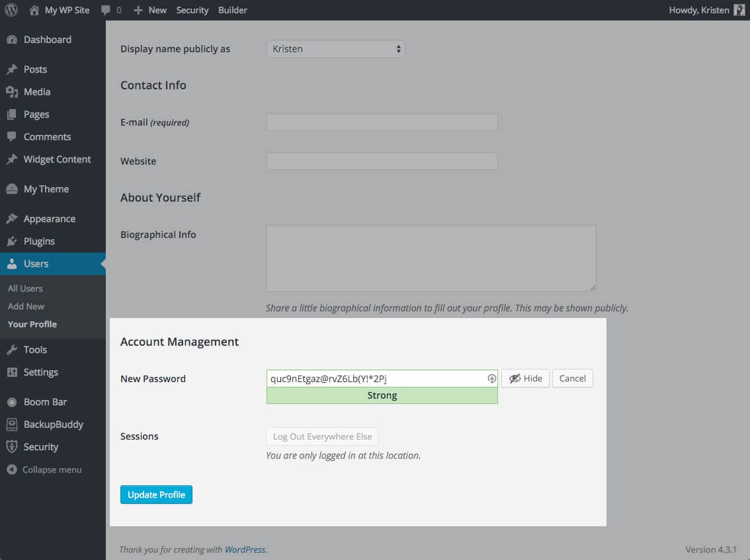Click the Settings sliders icon

pos(12,372)
